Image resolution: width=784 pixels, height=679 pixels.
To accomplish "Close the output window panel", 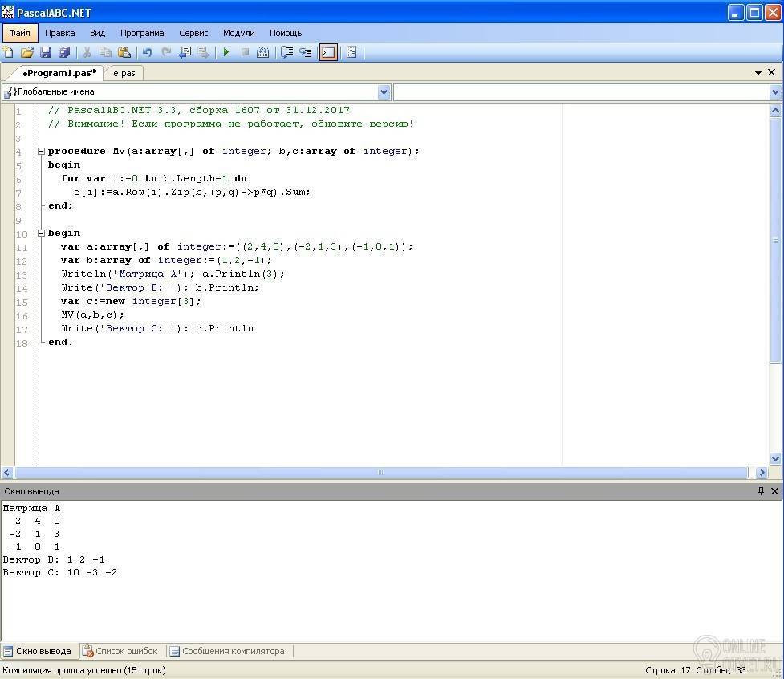I will click(774, 491).
